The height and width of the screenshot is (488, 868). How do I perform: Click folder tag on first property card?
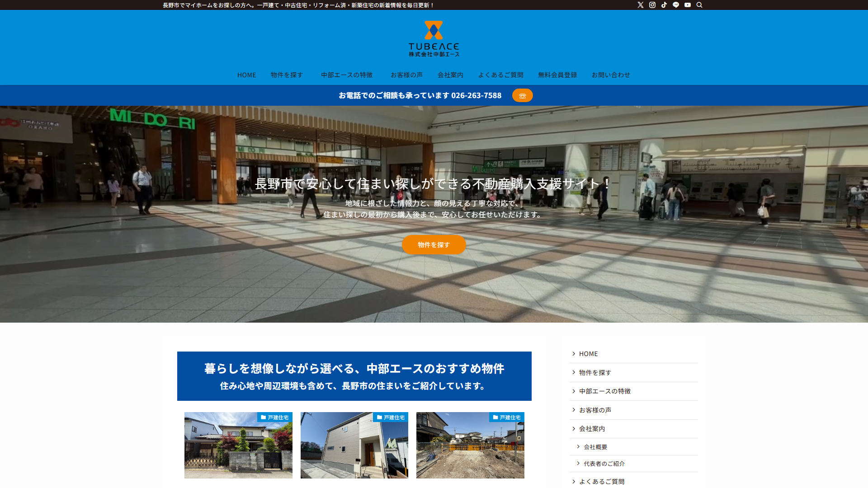275,417
